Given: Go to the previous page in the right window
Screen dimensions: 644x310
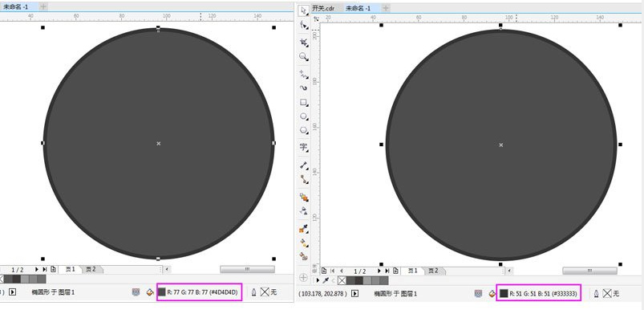Looking at the screenshot, I should [342, 271].
